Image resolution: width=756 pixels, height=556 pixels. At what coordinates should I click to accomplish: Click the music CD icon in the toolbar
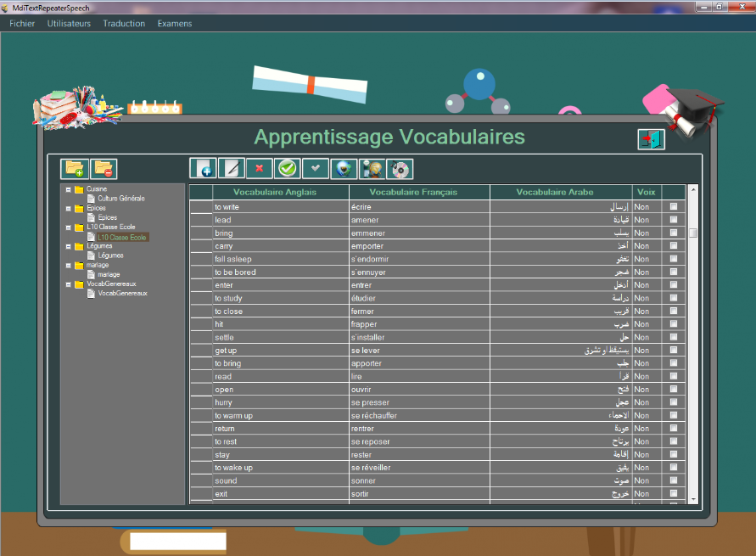(x=400, y=168)
